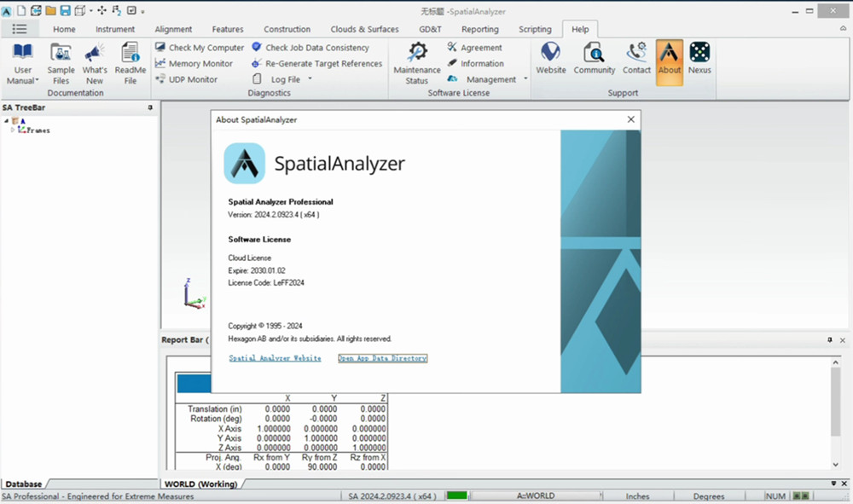The image size is (853, 504).
Task: Expand the User Manual dropdown arrow
Action: pos(37,80)
